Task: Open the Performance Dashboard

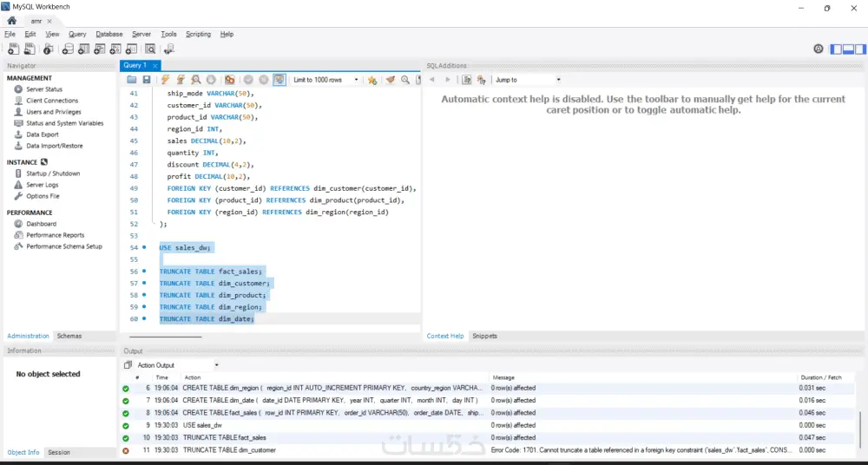Action: point(41,224)
